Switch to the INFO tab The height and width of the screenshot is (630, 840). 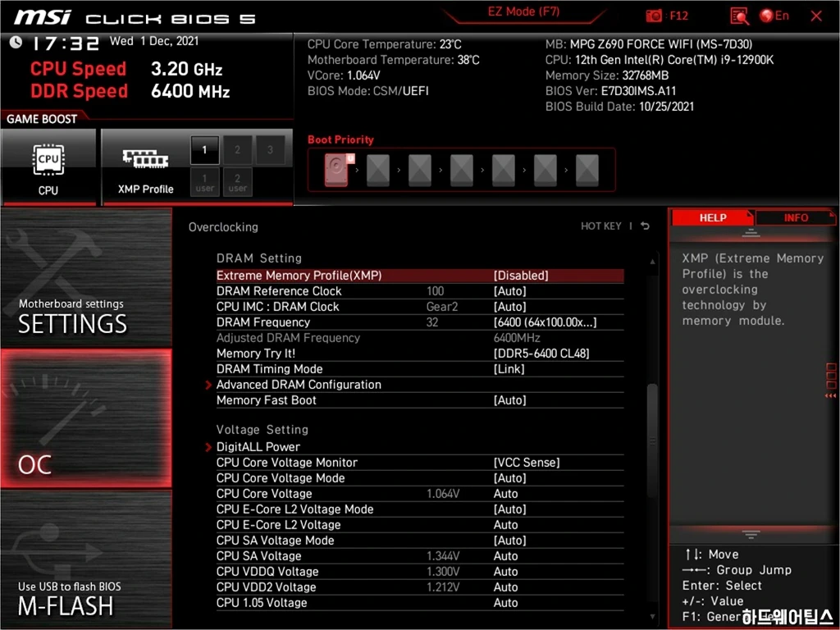(796, 217)
